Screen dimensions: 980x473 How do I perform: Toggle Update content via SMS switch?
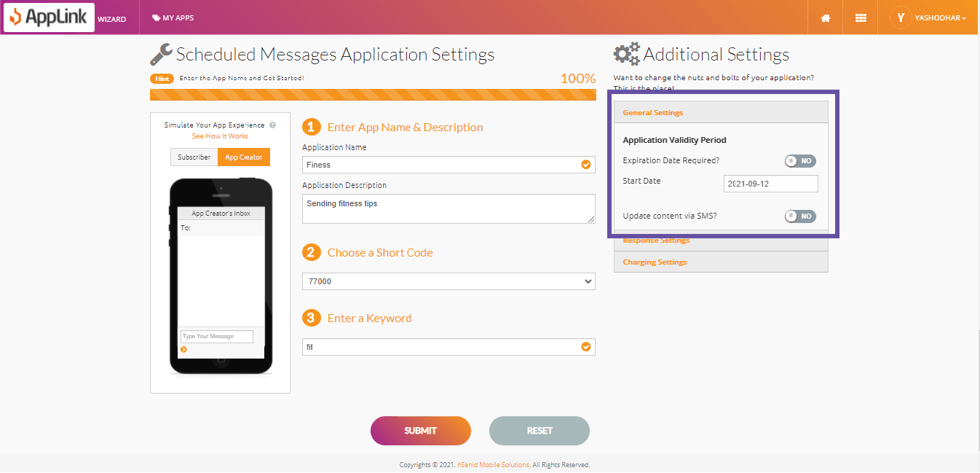800,216
